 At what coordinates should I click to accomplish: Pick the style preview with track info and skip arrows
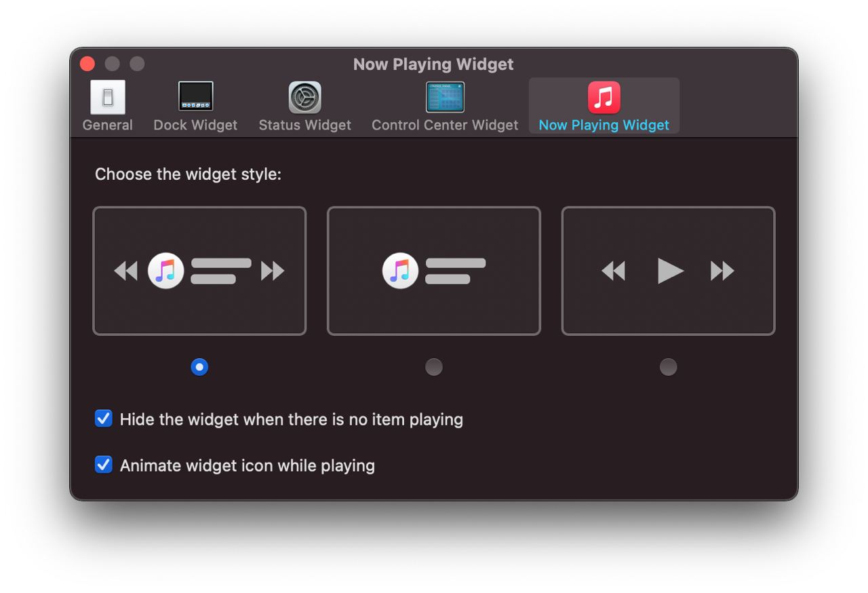click(199, 271)
